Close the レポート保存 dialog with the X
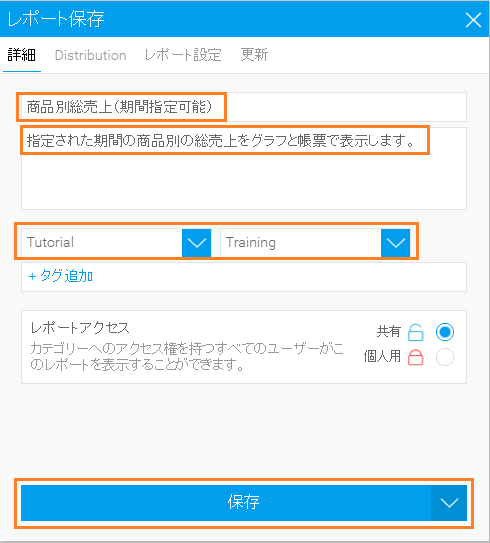 pyautogui.click(x=473, y=20)
